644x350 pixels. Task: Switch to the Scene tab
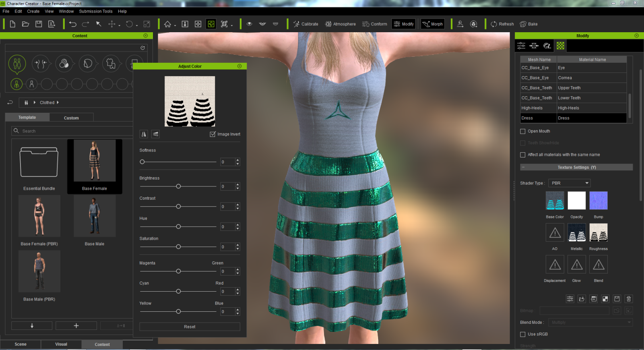(x=21, y=344)
